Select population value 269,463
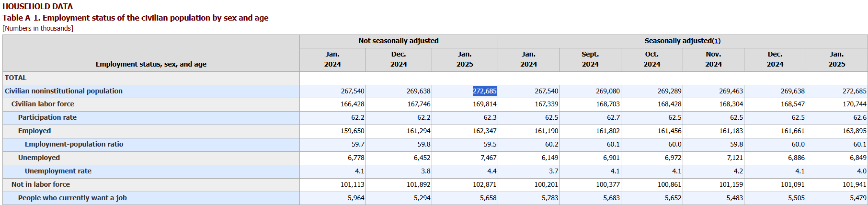The height and width of the screenshot is (205, 868). point(731,91)
